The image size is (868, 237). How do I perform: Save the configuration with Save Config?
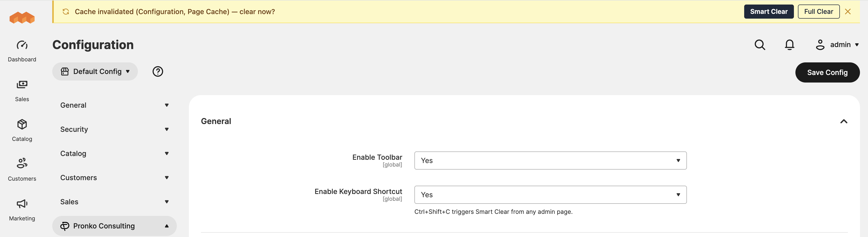(827, 73)
